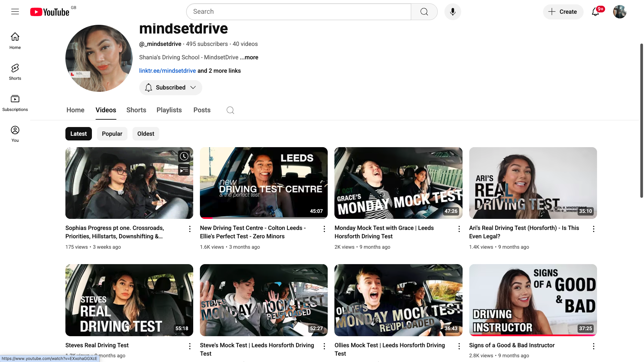
Task: Click the search magnifier button
Action: pos(424,12)
